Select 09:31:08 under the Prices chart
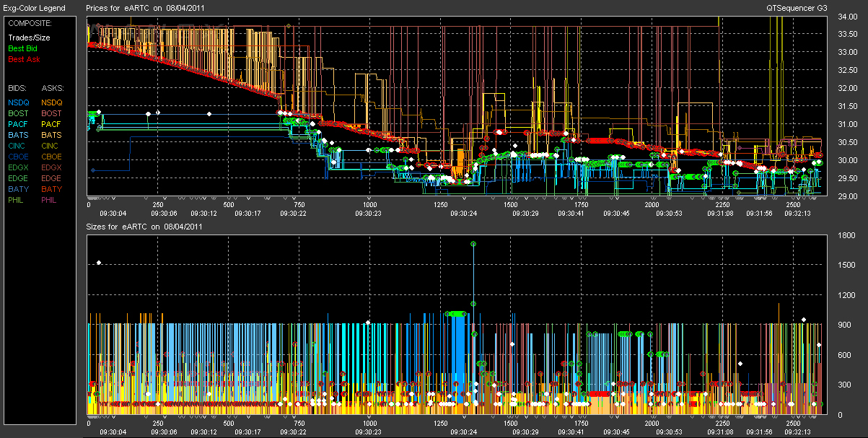The width and height of the screenshot is (868, 438). pyautogui.click(x=721, y=214)
